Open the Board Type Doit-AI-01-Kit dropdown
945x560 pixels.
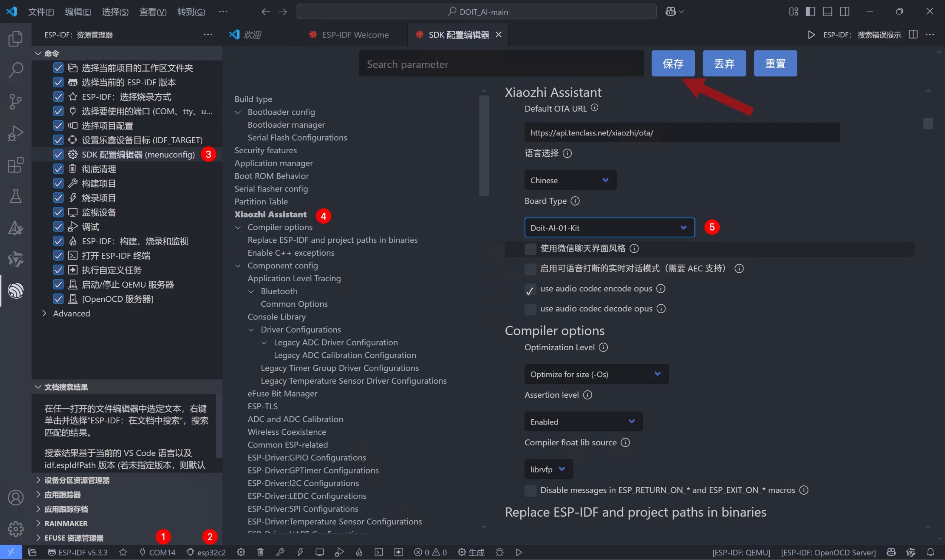click(x=609, y=227)
